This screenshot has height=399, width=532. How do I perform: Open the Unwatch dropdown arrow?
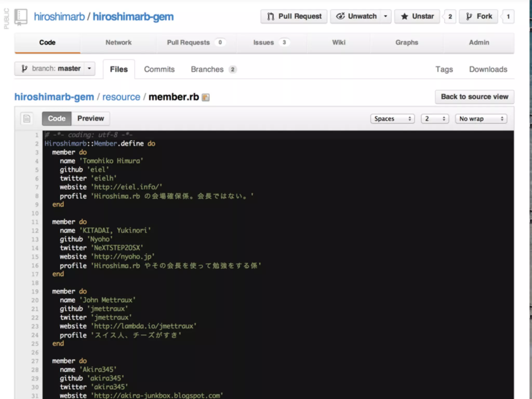tap(386, 16)
